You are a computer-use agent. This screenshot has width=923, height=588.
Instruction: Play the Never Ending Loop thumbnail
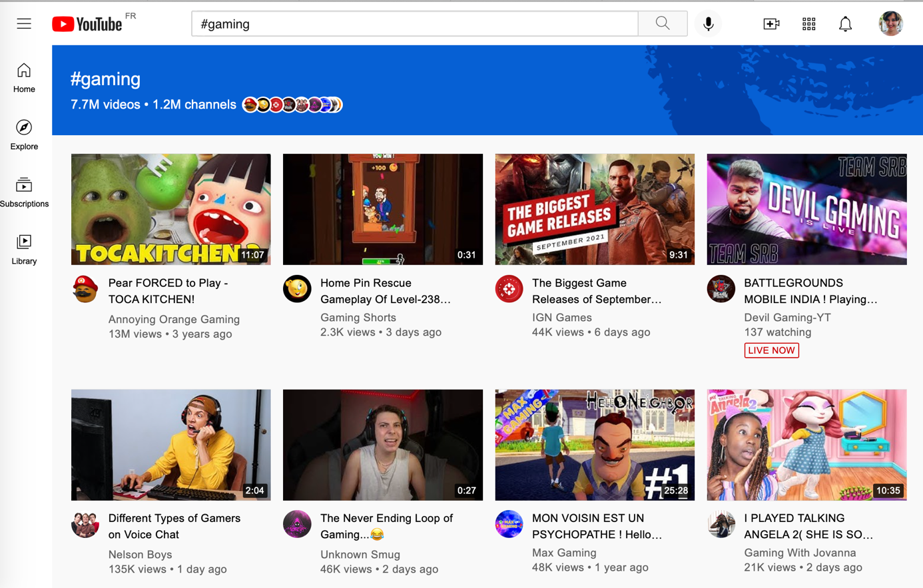pos(383,445)
